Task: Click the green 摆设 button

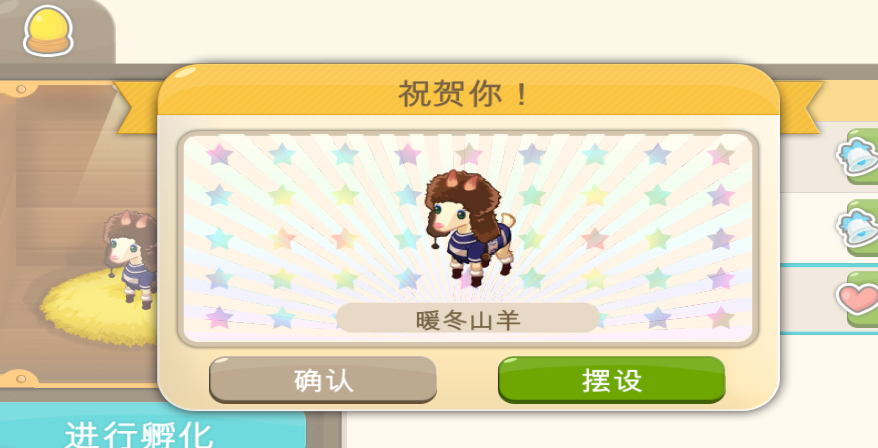Action: (x=611, y=380)
